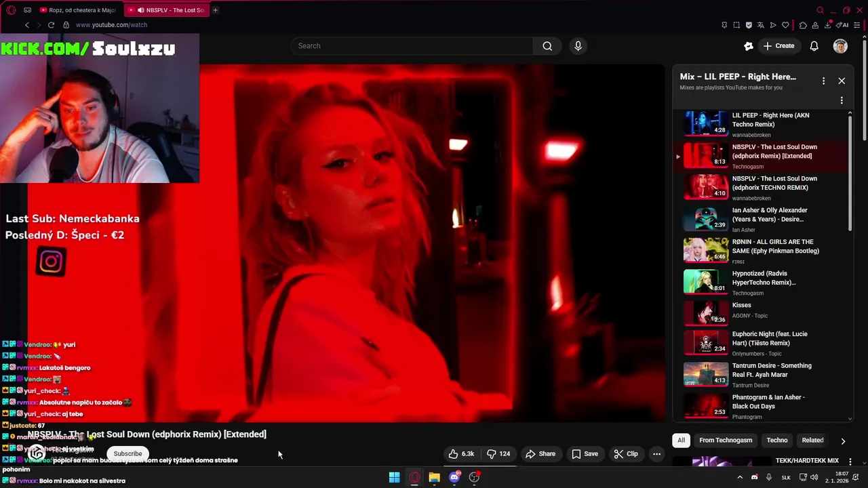The image size is (868, 488).
Task: Open the YouTube Premium/AI sparkle icon
Action: 749,46
